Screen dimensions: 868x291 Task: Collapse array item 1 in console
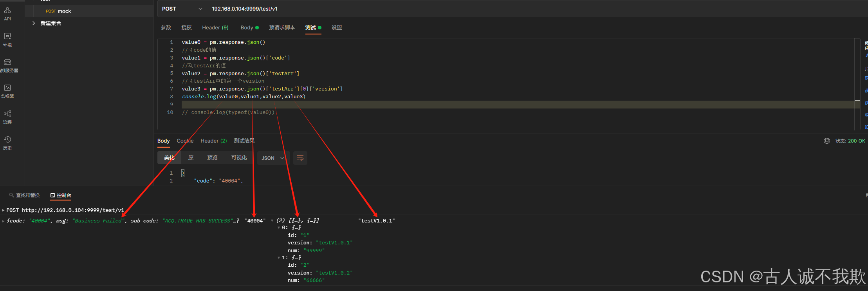coord(278,258)
